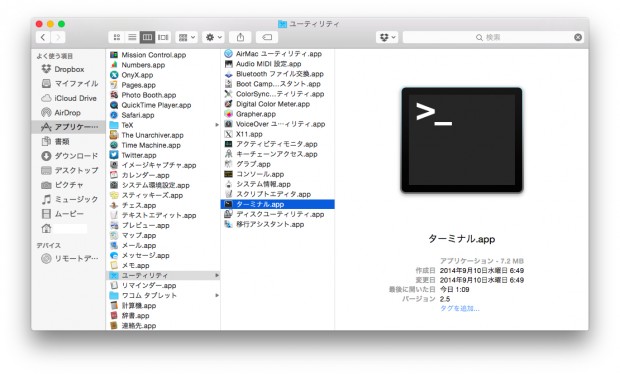Select アプリケーション in the sidebar
Screen dimensions: 620x375
pyautogui.click(x=68, y=127)
